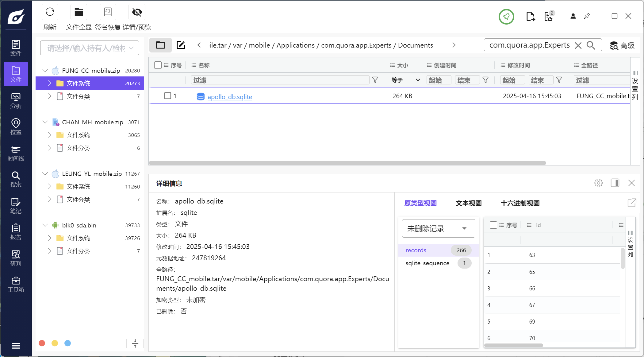Open the Timeline (时间线) sidebar section

(16, 153)
